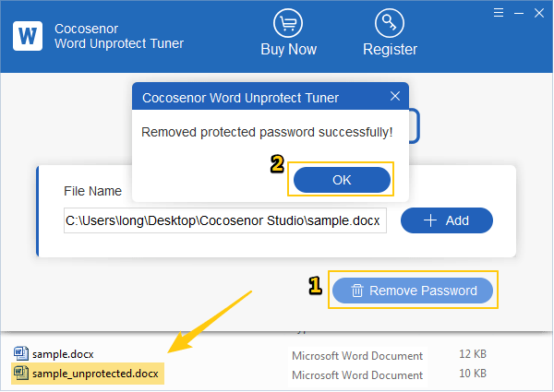Click the File Name path field
This screenshot has height=392, width=554.
[225, 220]
